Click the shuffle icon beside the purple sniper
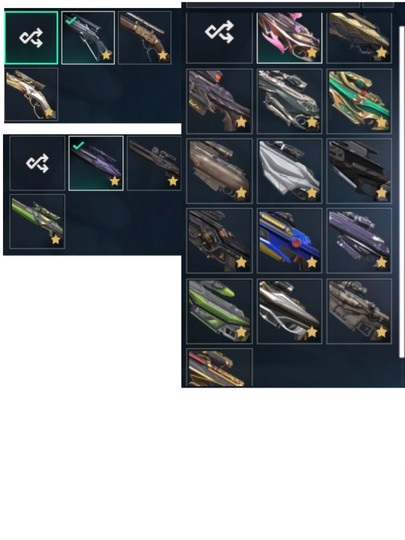This screenshot has height=540, width=405. click(37, 163)
